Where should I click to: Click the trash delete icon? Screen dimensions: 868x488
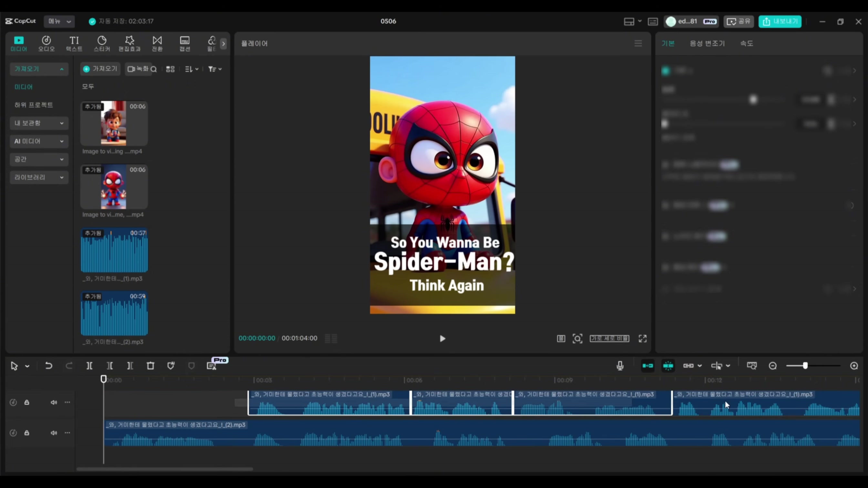(150, 366)
